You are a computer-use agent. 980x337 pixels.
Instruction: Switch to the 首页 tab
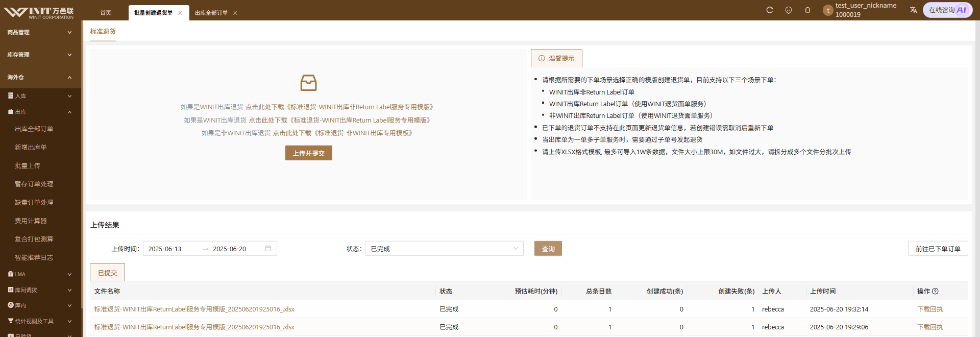[106, 13]
